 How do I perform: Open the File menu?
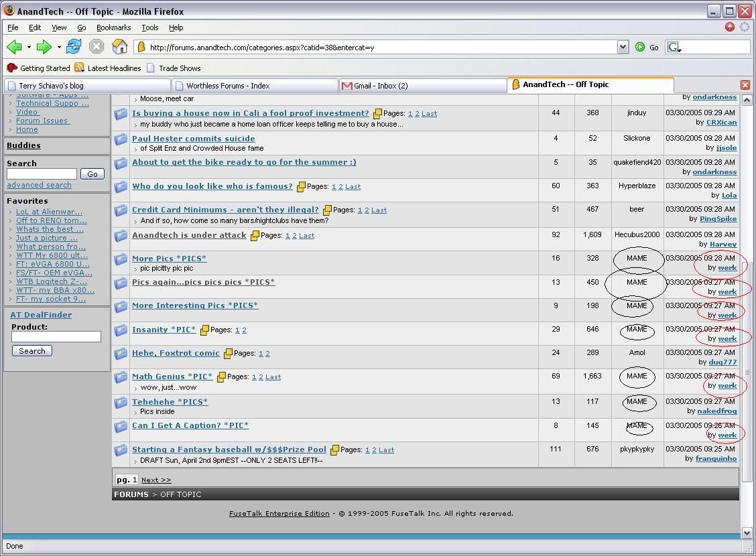[13, 27]
